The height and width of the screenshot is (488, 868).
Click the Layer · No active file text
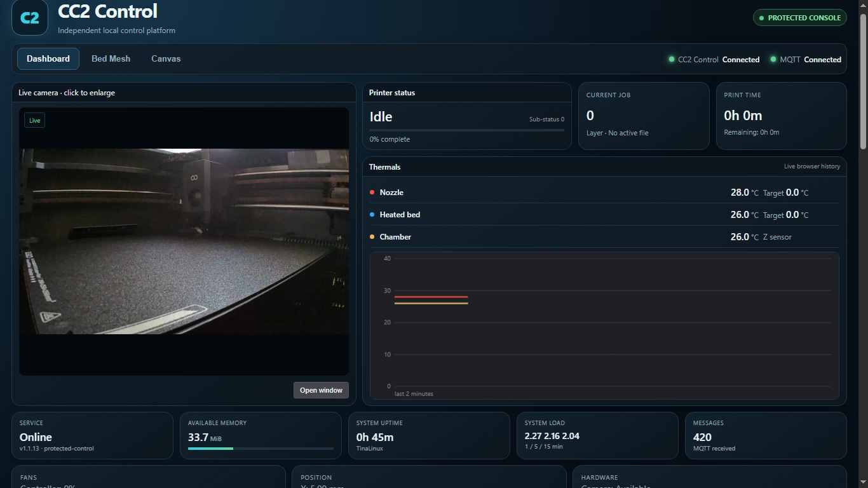tap(618, 133)
